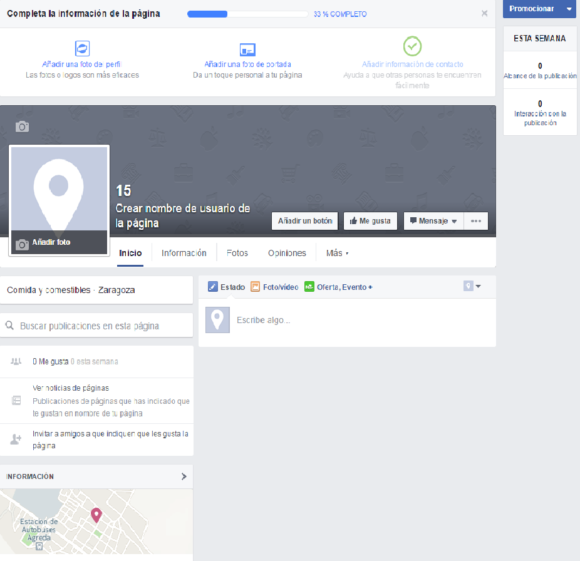Click the Comida y comestibles category text
This screenshot has width=580, height=561.
(x=48, y=290)
